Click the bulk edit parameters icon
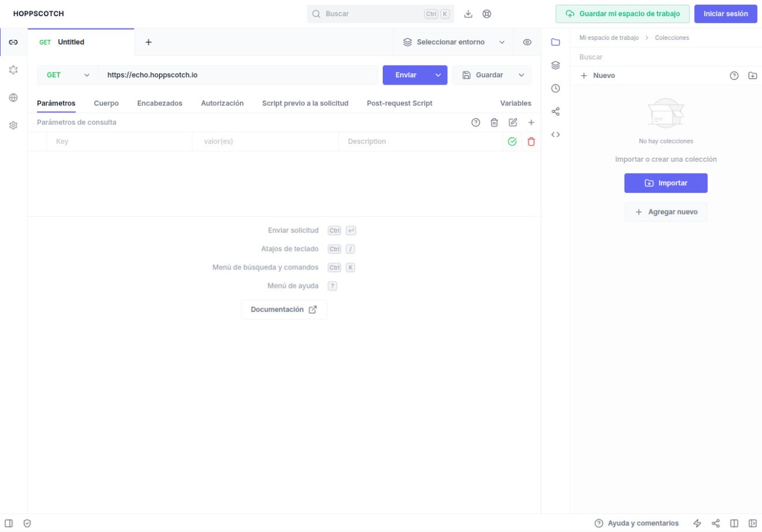Image resolution: width=762 pixels, height=532 pixels. point(513,122)
